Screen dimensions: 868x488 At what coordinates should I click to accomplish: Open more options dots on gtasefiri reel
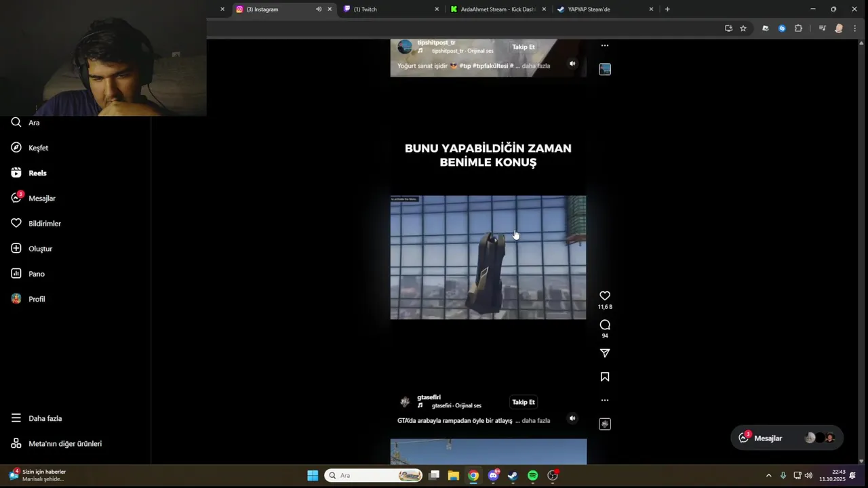[605, 401]
